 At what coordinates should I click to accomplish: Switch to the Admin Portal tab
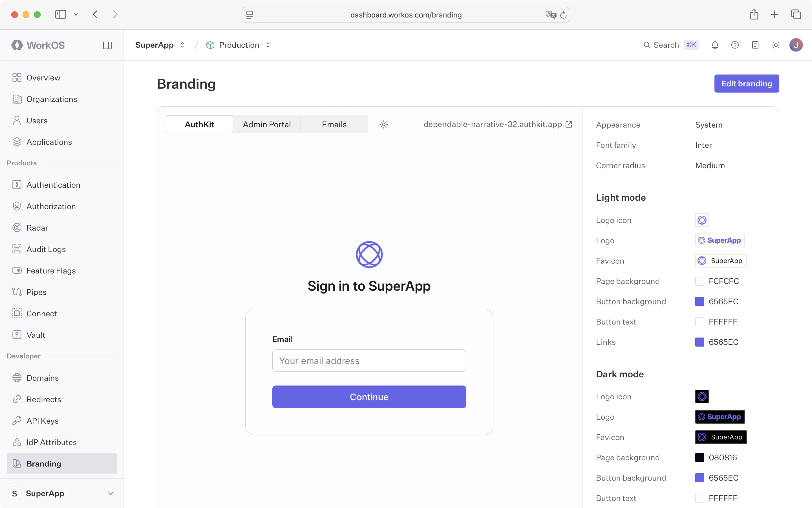pos(267,124)
